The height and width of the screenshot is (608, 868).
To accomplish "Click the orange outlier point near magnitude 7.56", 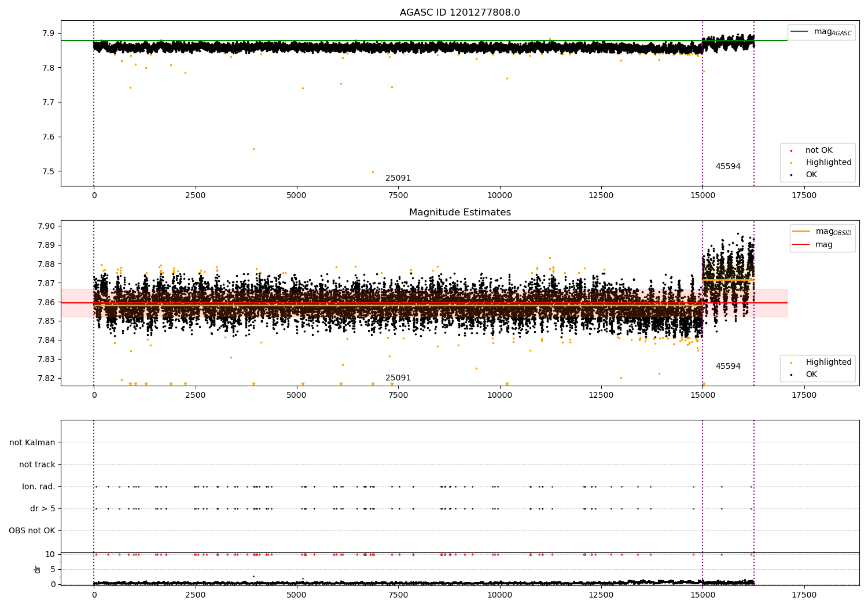I will click(x=253, y=149).
